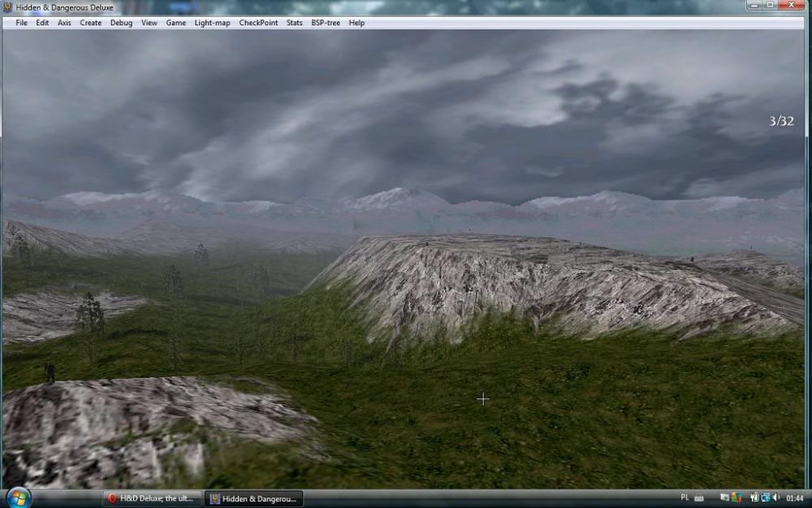Open the CheckPoint menu
The image size is (812, 508).
tap(258, 23)
